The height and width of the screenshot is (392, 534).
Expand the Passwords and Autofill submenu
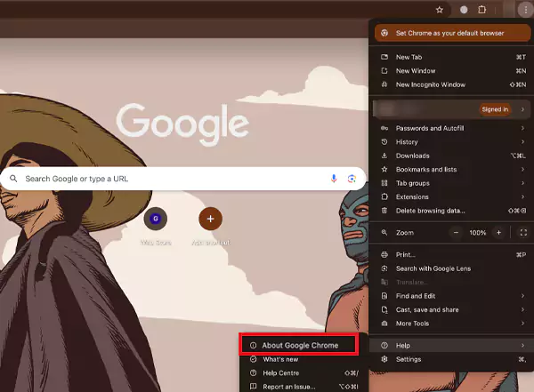click(453, 128)
